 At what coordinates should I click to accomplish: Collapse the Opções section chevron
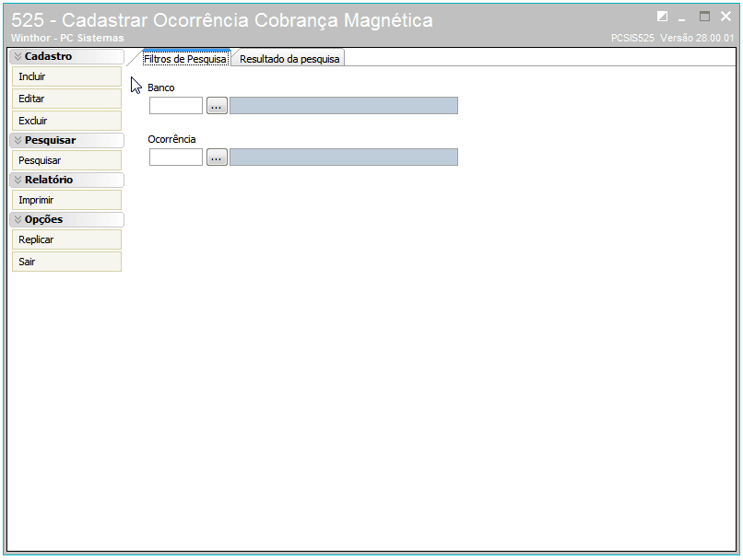(18, 219)
